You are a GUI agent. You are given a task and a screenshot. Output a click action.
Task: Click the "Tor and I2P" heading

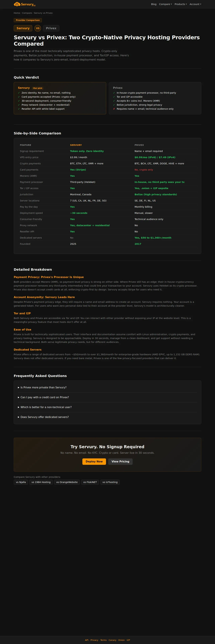click(x=22, y=313)
